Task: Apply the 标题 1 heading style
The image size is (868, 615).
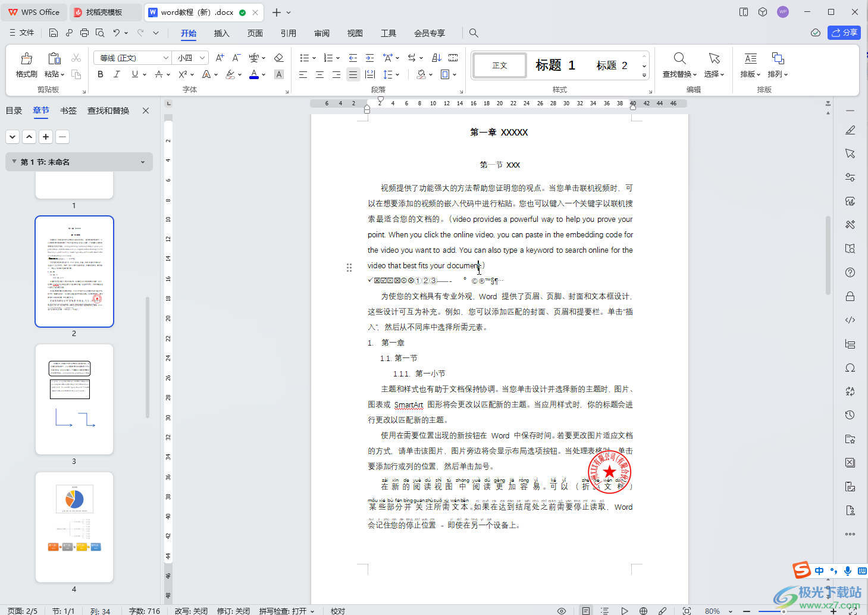Action: pyautogui.click(x=554, y=65)
